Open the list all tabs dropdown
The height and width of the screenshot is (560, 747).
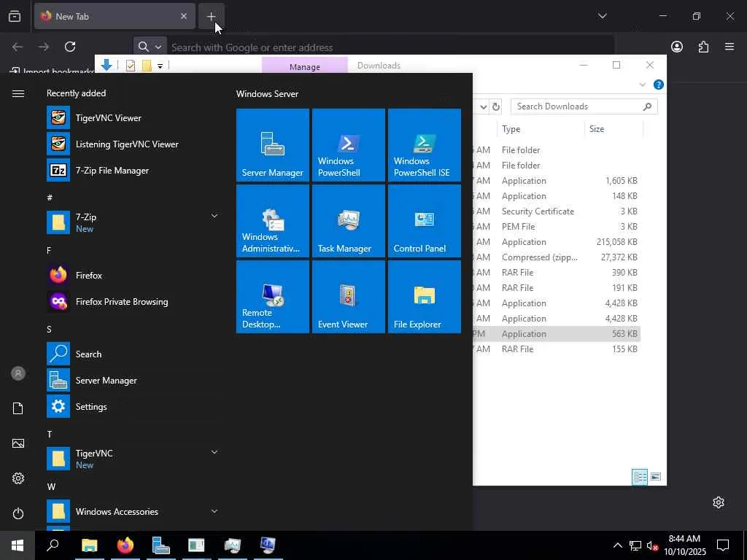pyautogui.click(x=602, y=16)
